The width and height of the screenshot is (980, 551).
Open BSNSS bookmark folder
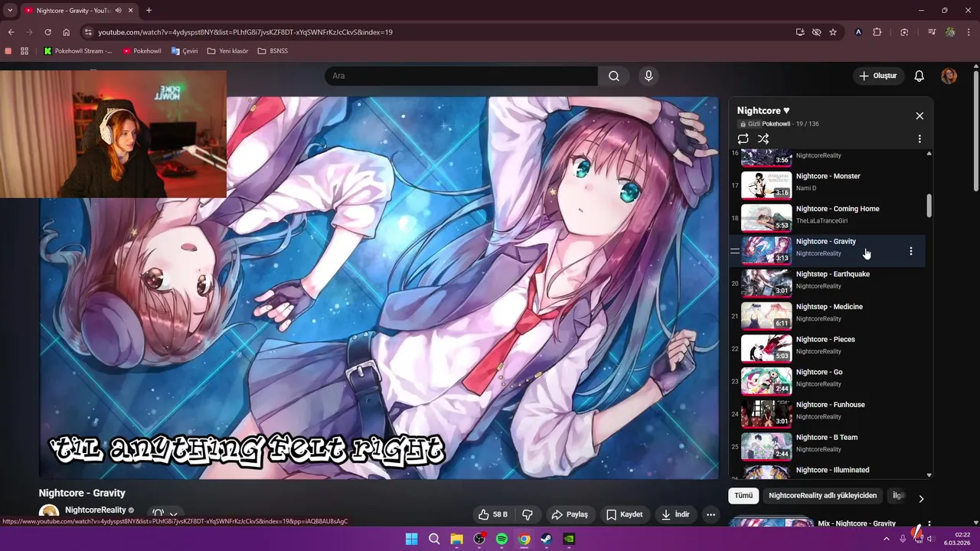click(x=273, y=51)
